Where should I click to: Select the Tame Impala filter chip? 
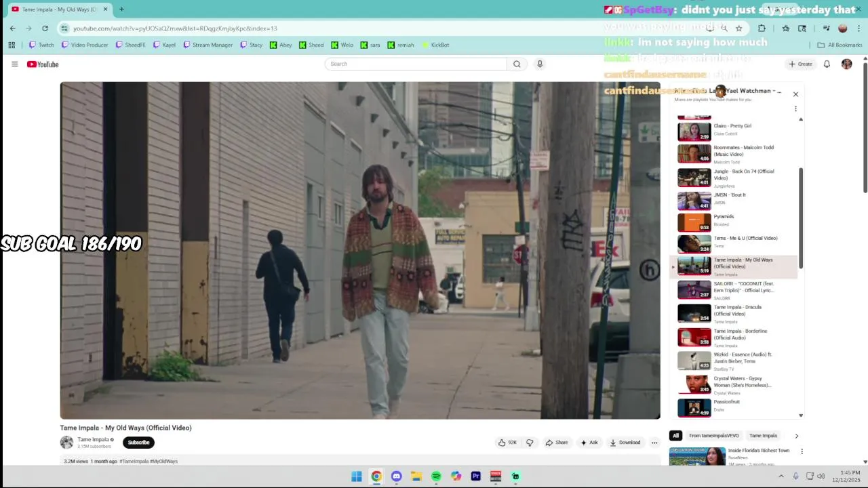pos(764,436)
